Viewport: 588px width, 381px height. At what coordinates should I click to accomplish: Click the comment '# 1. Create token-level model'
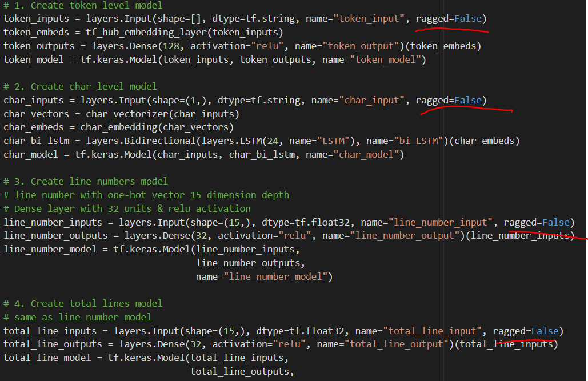[x=83, y=6]
